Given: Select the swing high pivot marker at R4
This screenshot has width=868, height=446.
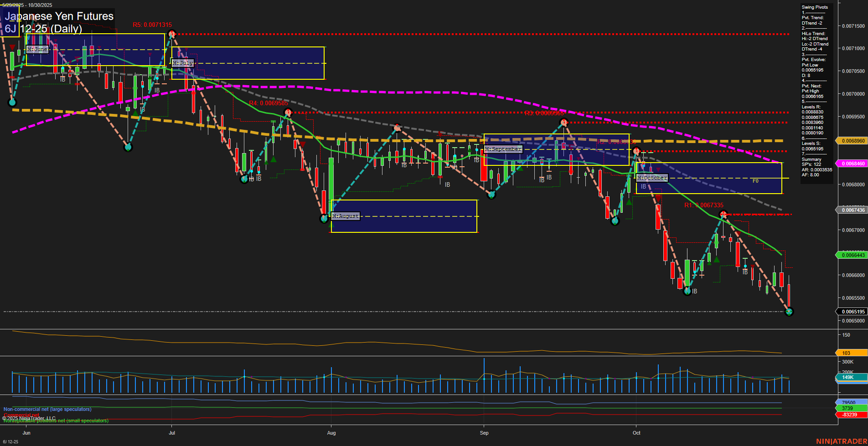Looking at the screenshot, I should [287, 112].
